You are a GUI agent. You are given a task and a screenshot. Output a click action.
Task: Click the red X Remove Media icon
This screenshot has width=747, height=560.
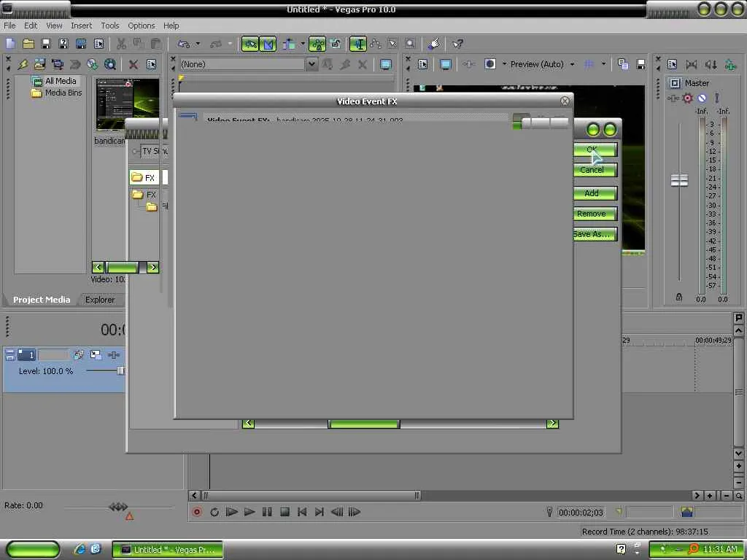[x=133, y=64]
